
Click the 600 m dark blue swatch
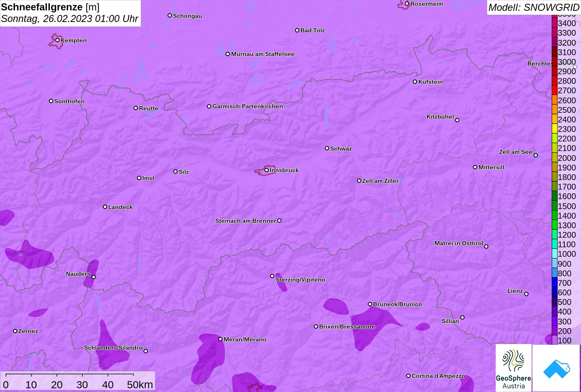coord(554,292)
